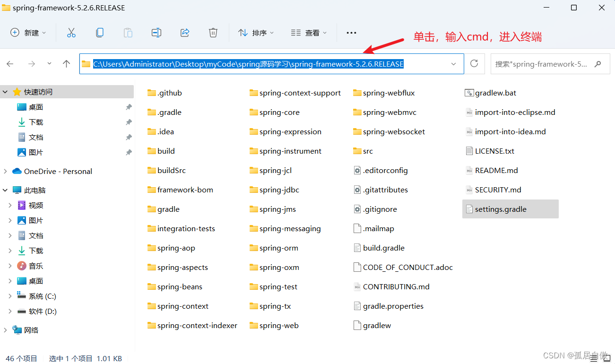Open the 查看 (View) dropdown
The width and height of the screenshot is (615, 364).
[x=309, y=33]
